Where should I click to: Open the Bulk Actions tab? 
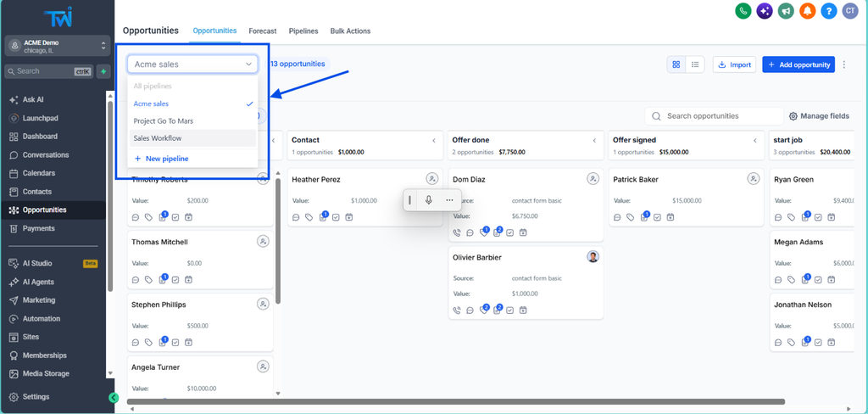pyautogui.click(x=350, y=31)
